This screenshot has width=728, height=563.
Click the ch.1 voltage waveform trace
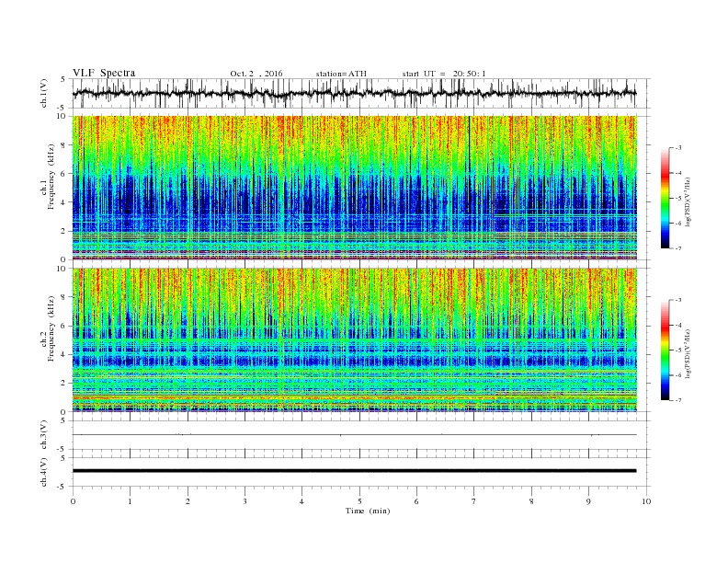click(354, 93)
